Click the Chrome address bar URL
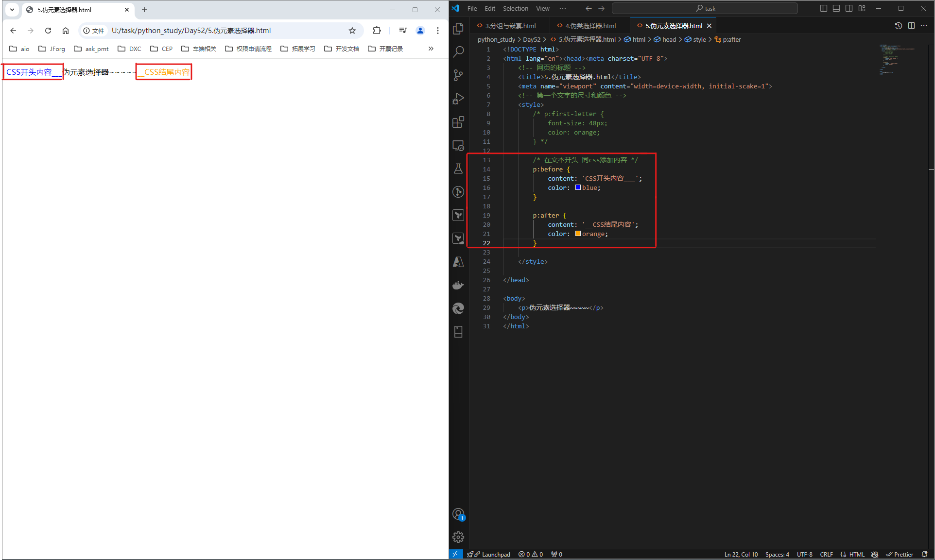Screen dimensions: 935x560 191,31
